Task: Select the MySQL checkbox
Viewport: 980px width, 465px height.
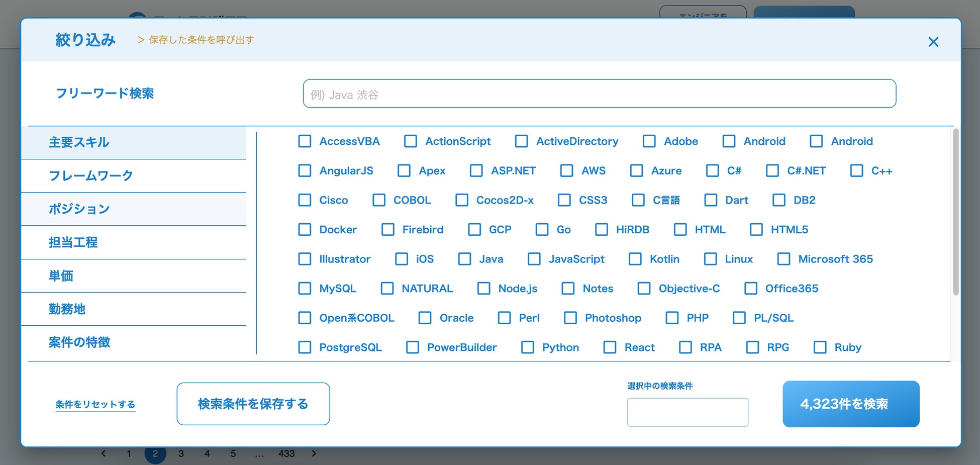Action: (305, 289)
